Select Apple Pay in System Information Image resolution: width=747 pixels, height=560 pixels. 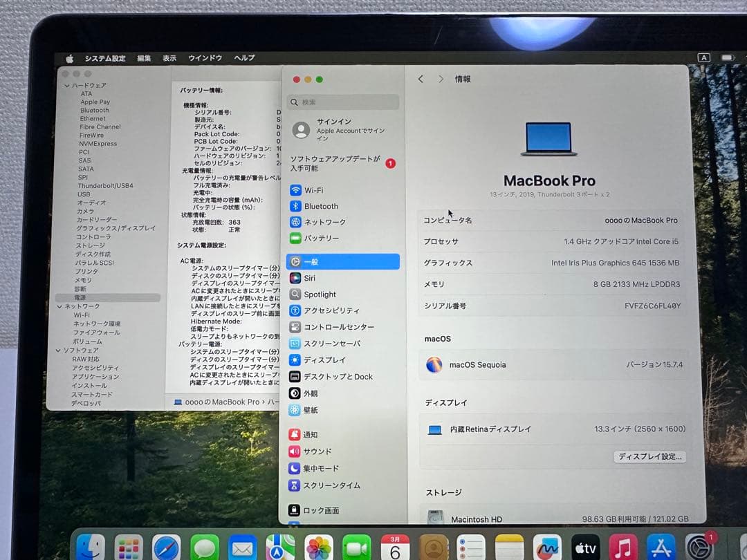pyautogui.click(x=95, y=102)
